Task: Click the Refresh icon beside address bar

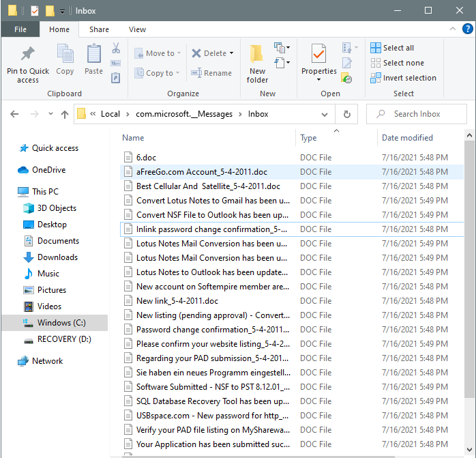Action: coord(346,114)
